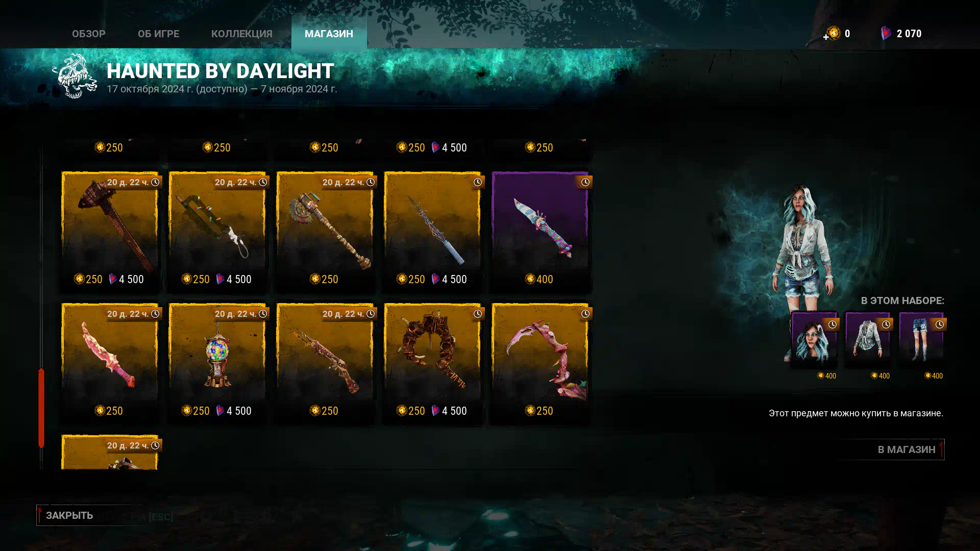Select the pink candy blade item

pos(109,363)
